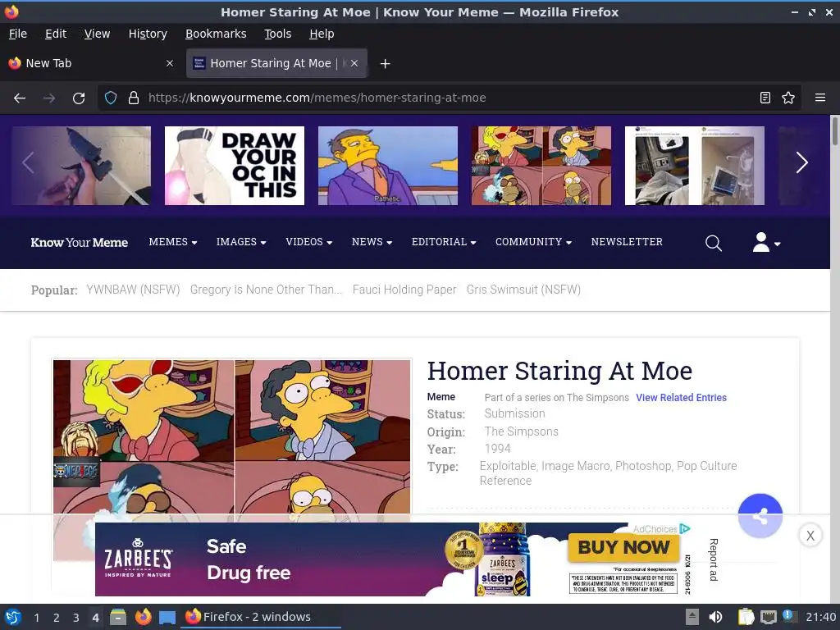
Task: Switch to workspace 2
Action: 57,618
